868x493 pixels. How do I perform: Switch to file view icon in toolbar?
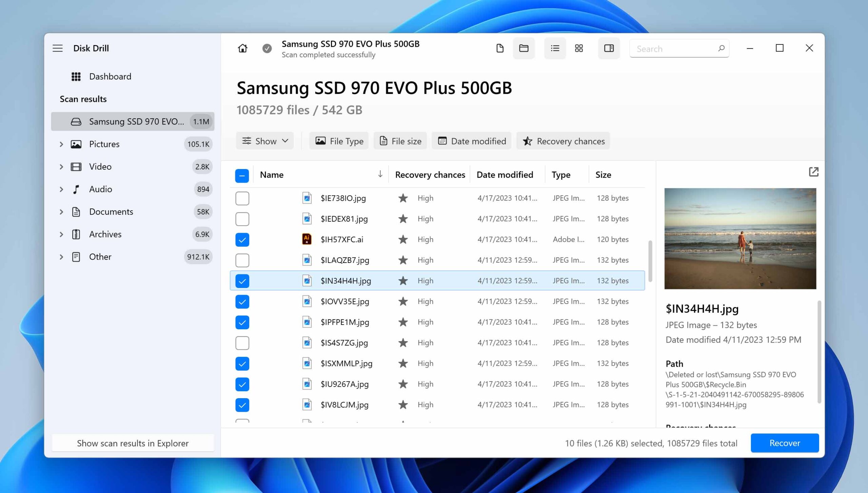click(500, 48)
